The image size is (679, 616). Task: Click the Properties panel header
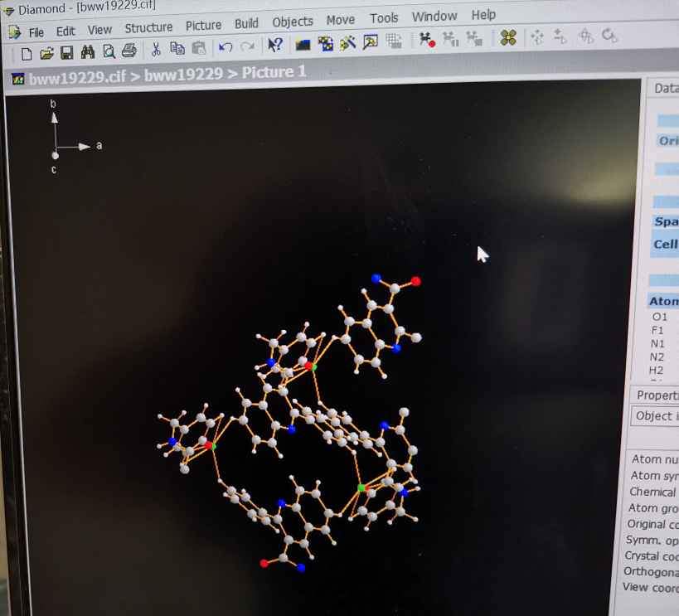[657, 395]
